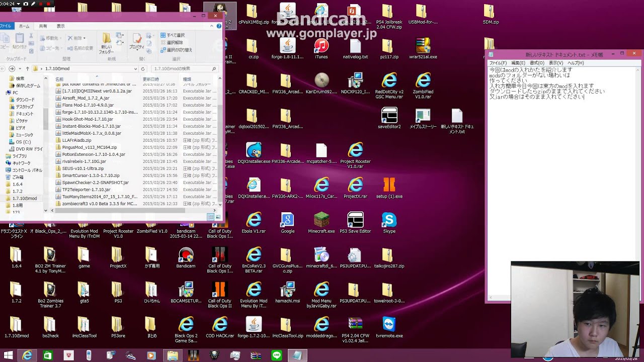Screen dimensions: 644x362
Task: Open Notepad ヘルプ(H) menu
Action: [x=576, y=63]
